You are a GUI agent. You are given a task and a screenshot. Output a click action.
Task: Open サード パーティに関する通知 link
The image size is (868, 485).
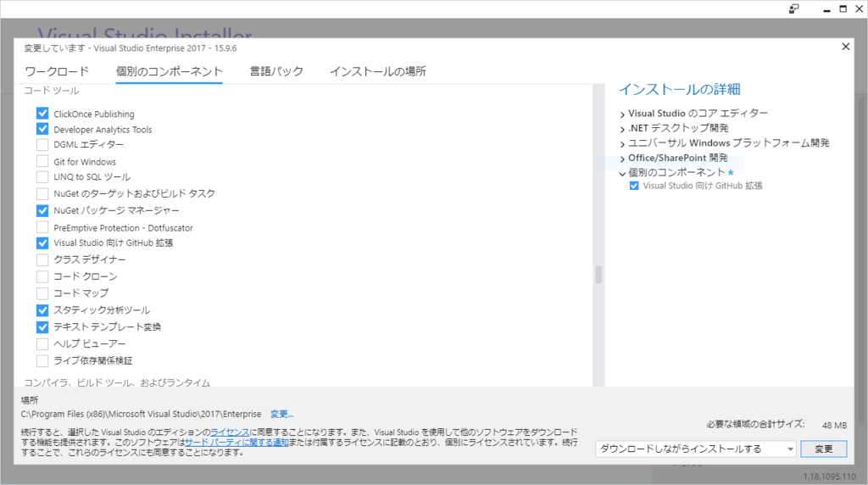pos(236,442)
